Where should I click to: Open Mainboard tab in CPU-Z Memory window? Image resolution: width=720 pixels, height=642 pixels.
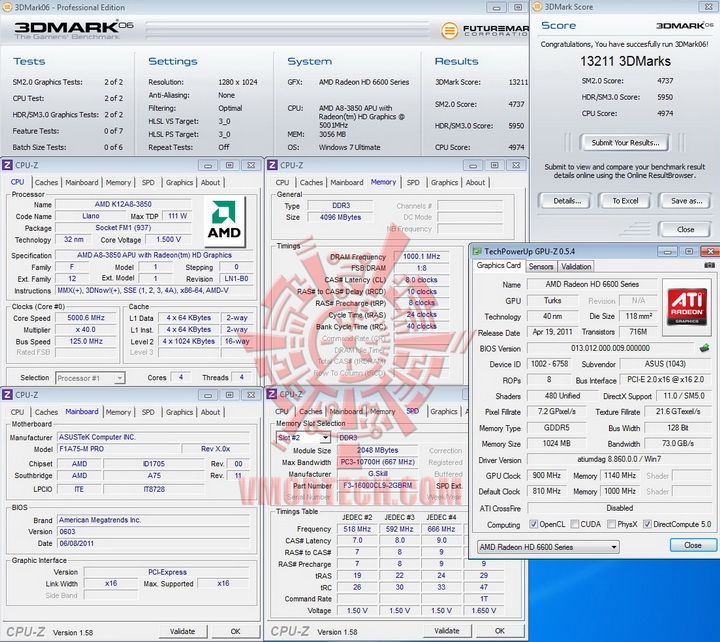(x=347, y=182)
